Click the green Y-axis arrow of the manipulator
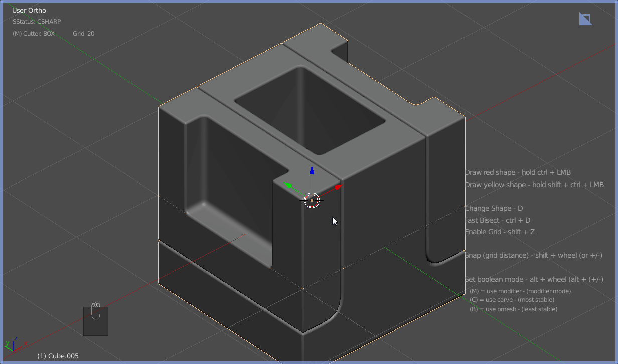The width and height of the screenshot is (618, 364). coord(288,185)
